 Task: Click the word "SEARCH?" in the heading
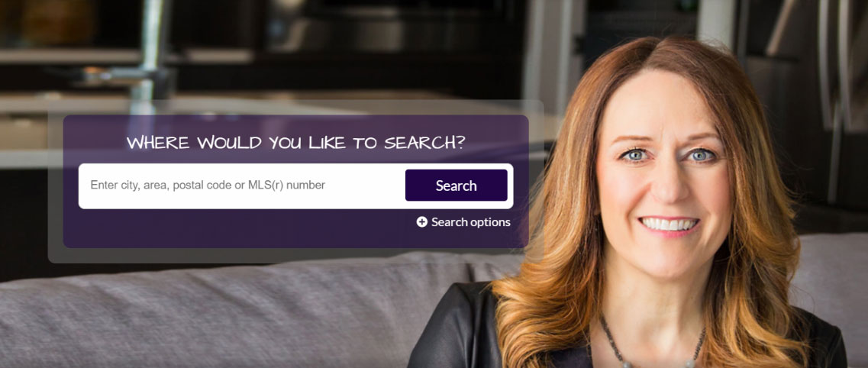(x=424, y=143)
